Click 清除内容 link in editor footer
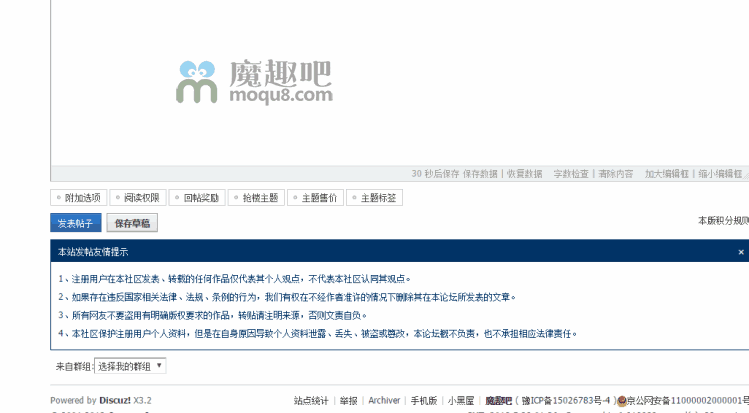The width and height of the screenshot is (749, 413). point(616,174)
